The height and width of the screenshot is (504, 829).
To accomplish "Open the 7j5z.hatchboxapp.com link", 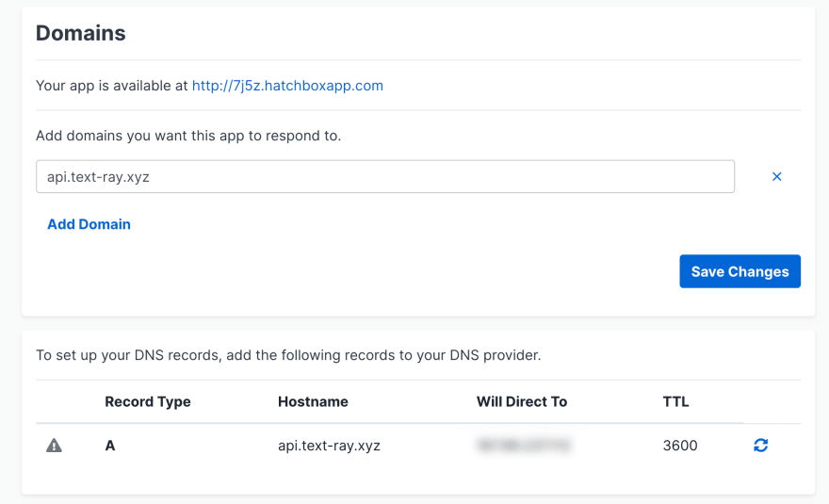I will pos(287,86).
